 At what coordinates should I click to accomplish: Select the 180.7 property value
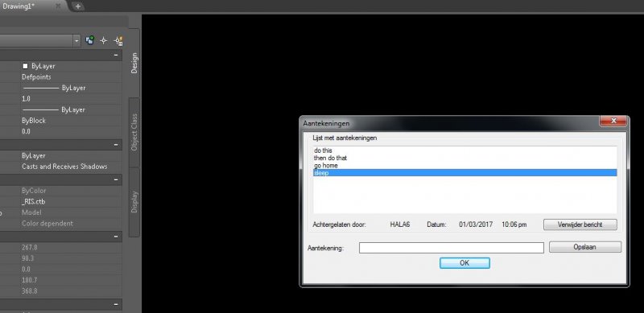pyautogui.click(x=30, y=280)
